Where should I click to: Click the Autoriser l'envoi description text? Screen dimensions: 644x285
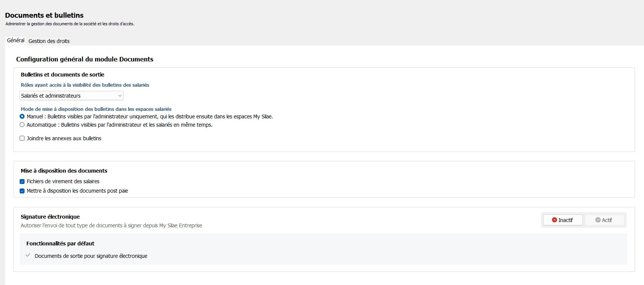[111, 225]
